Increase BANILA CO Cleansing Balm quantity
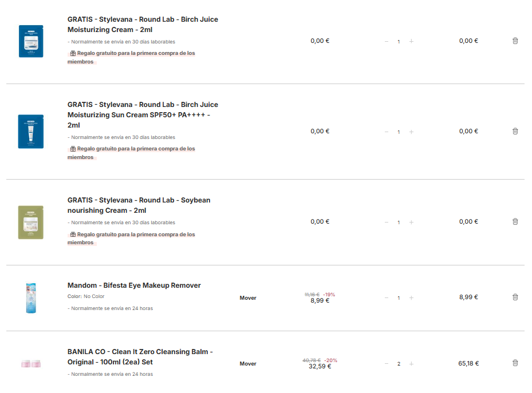Viewport: 532px width, 393px height. pyautogui.click(x=411, y=364)
